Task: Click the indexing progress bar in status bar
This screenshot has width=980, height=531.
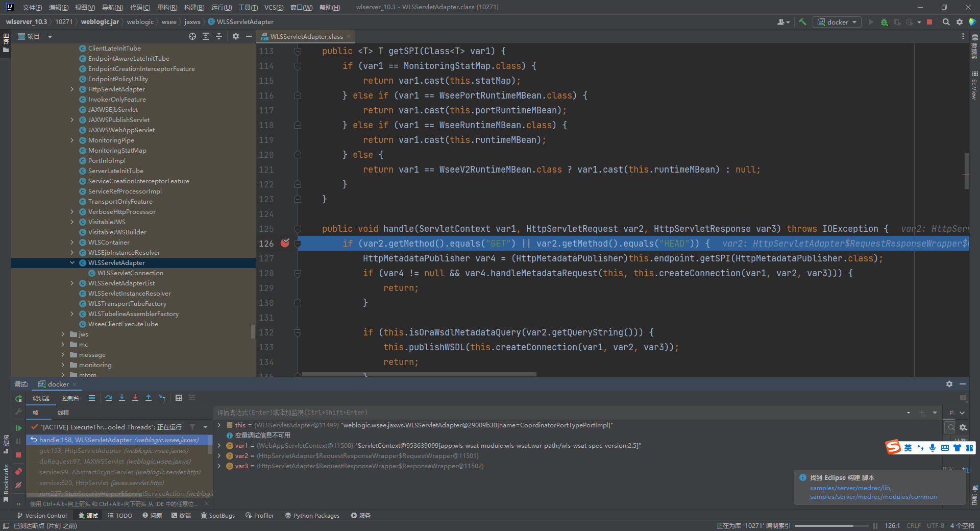Action: click(x=831, y=525)
